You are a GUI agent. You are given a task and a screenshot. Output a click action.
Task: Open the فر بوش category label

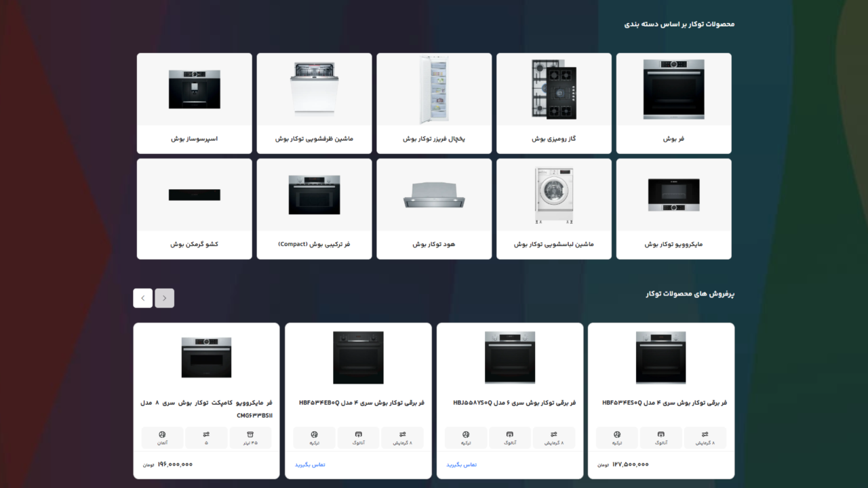point(673,139)
